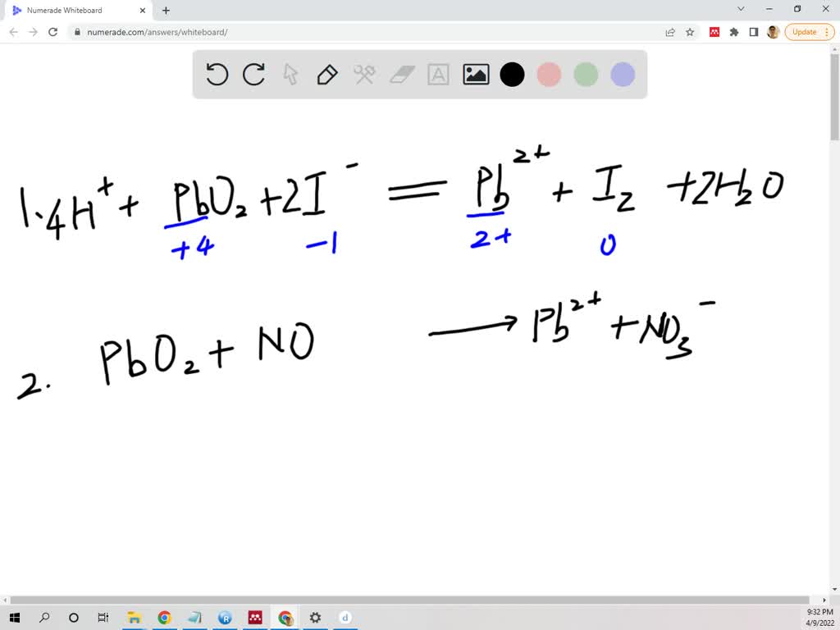The image size is (840, 630).
Task: Select the Eraser tool
Action: coord(401,75)
